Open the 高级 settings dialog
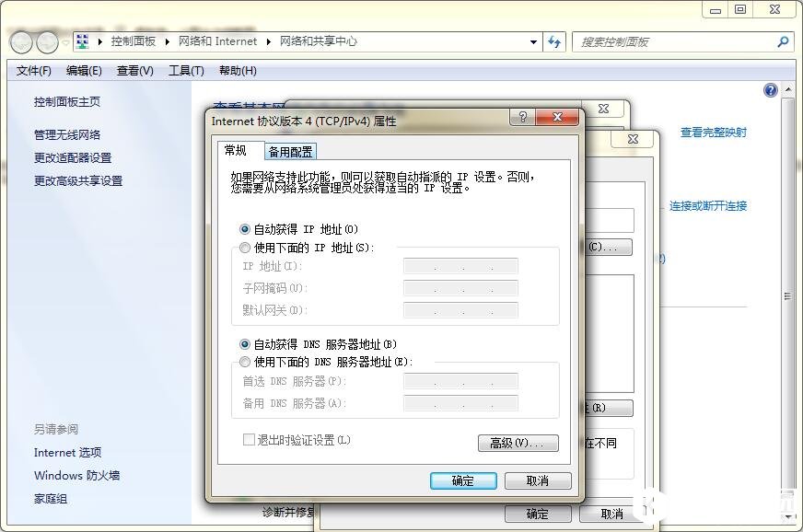 (518, 443)
